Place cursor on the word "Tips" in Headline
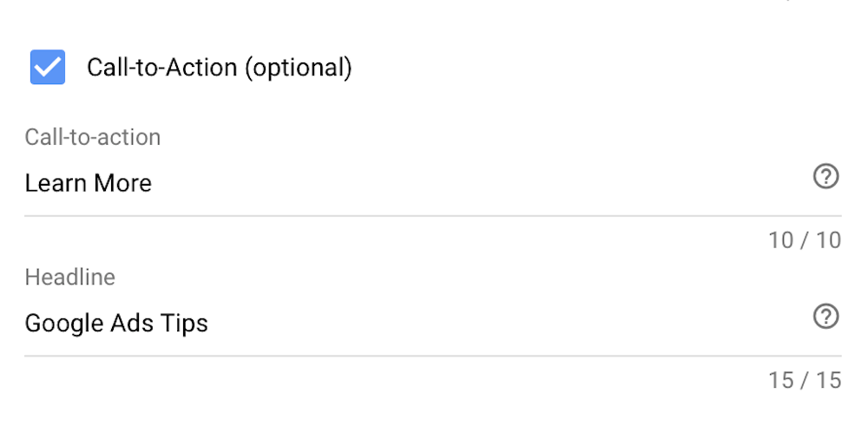Image resolution: width=868 pixels, height=426 pixels. coord(185,324)
